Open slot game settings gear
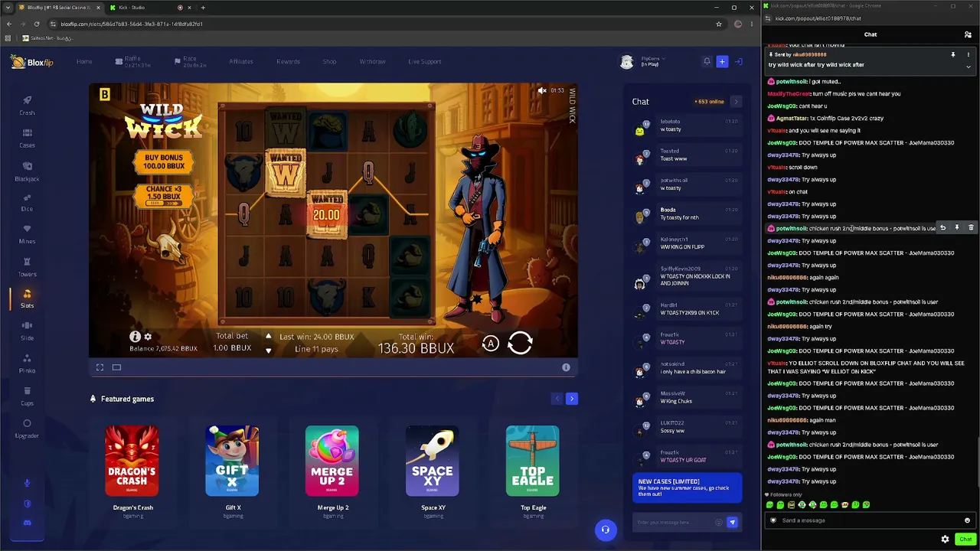Image resolution: width=980 pixels, height=551 pixels. coord(148,337)
